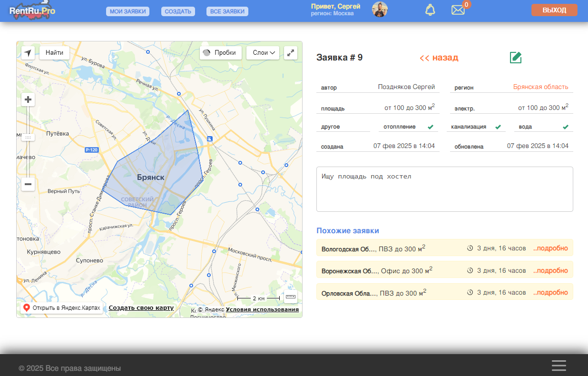Toggle the отопление checkmark
This screenshot has height=376, width=588.
pos(431,127)
